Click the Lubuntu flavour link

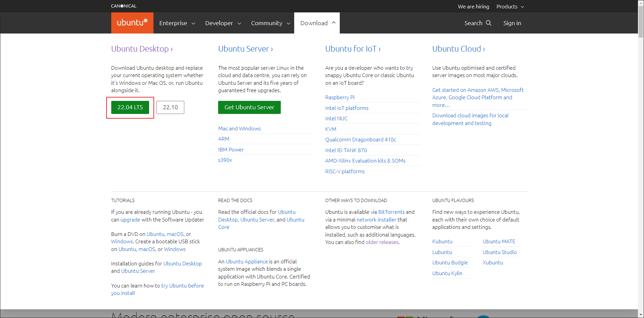[x=442, y=252]
